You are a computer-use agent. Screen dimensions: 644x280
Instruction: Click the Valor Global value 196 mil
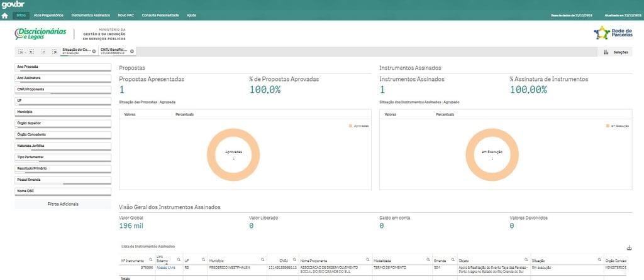point(131,225)
